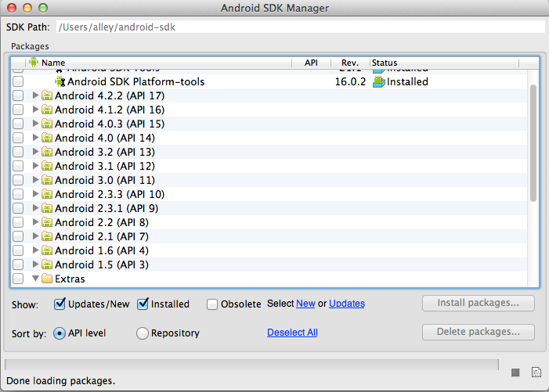Click the New link to select new packages
The height and width of the screenshot is (392, 549).
point(305,304)
